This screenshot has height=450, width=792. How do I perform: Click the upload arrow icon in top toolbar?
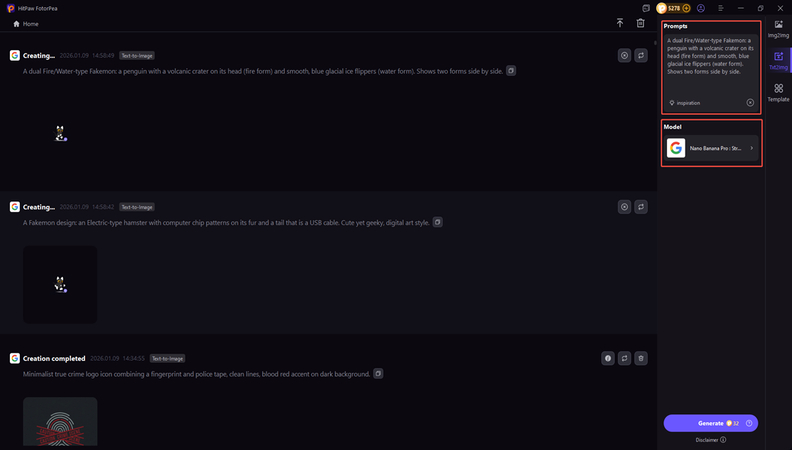point(620,23)
